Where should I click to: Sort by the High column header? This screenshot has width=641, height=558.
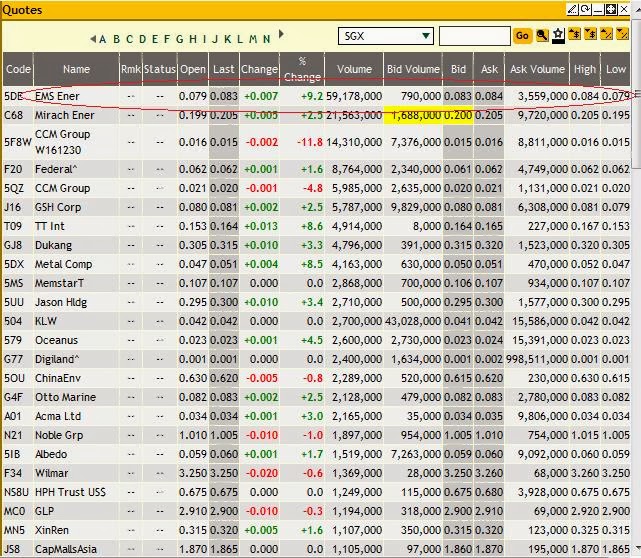pyautogui.click(x=585, y=69)
